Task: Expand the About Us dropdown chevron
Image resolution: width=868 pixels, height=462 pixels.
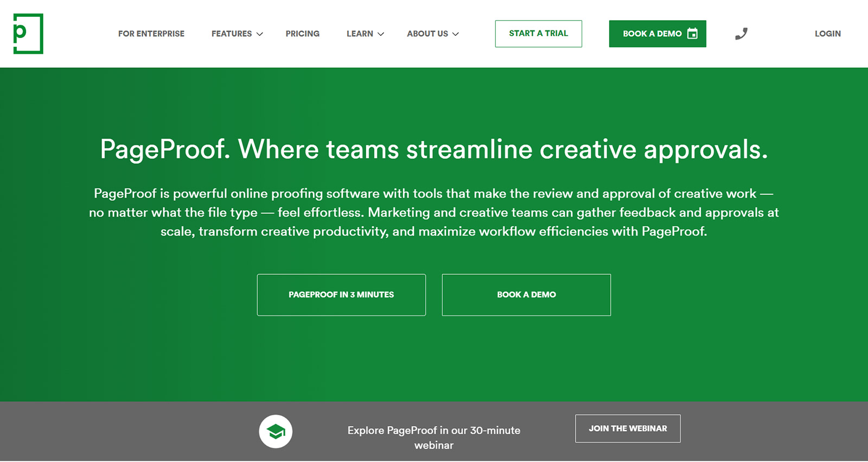Action: point(456,34)
